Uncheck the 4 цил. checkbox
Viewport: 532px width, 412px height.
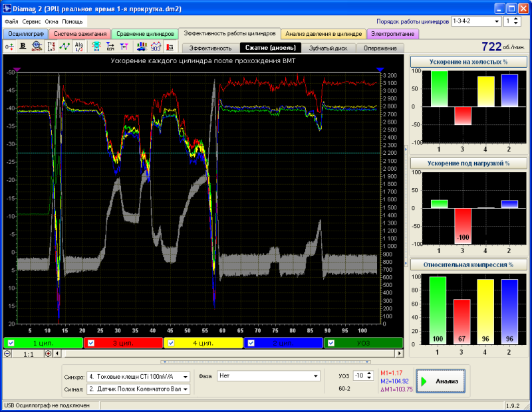click(171, 343)
